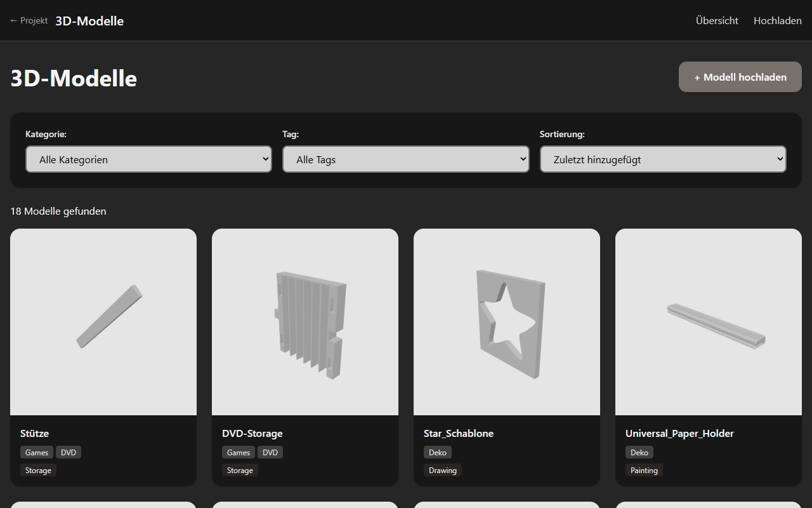Screen dimensions: 812x508
Task: Expand the Alle Kategorien dropdown
Action: (x=148, y=159)
